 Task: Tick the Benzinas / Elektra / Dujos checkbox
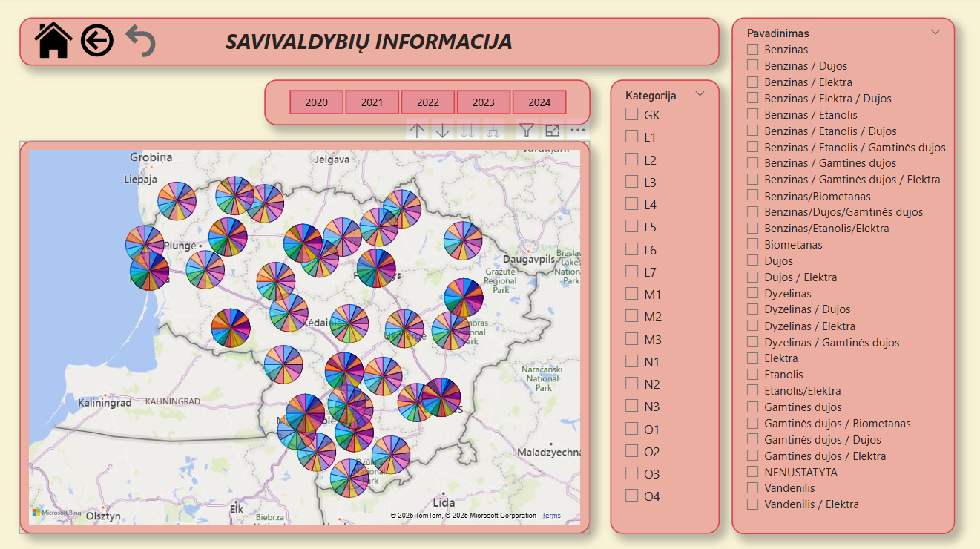click(753, 98)
